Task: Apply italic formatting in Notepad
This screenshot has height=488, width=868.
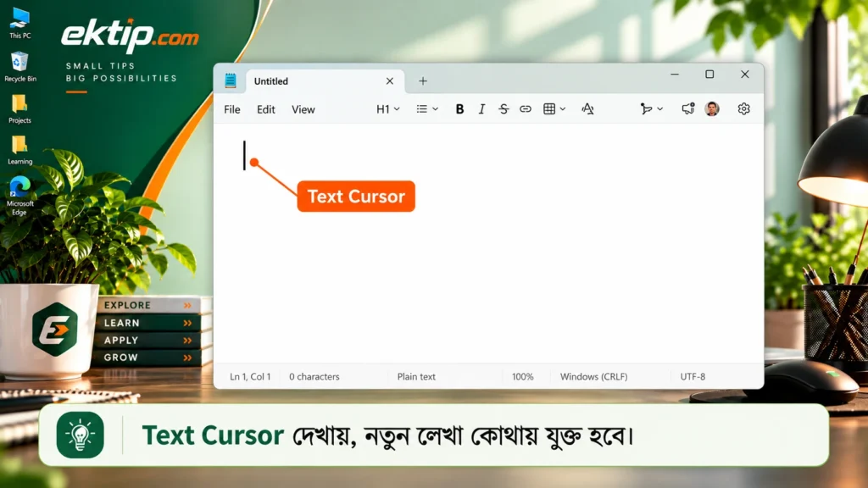Action: (481, 109)
